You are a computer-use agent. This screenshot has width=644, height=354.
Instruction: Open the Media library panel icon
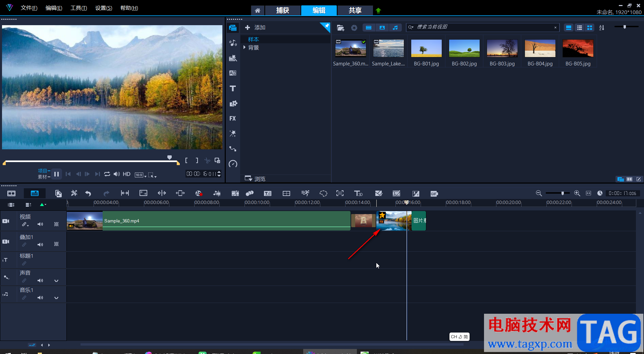coord(233,28)
